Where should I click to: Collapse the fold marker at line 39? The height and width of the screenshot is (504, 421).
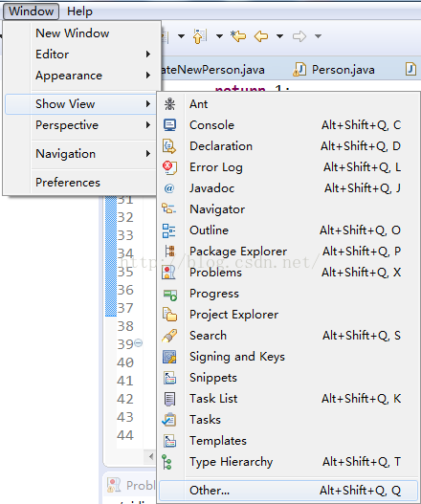pos(139,343)
